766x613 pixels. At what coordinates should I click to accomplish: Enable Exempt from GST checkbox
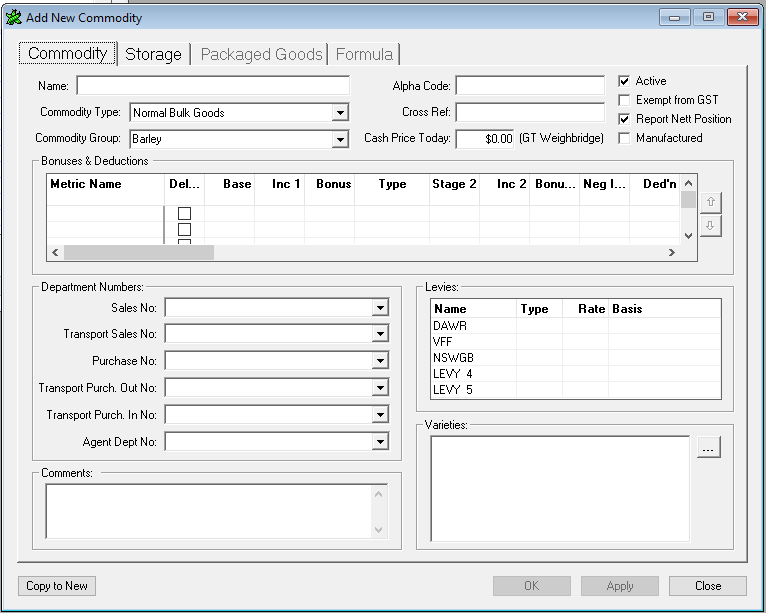(624, 100)
